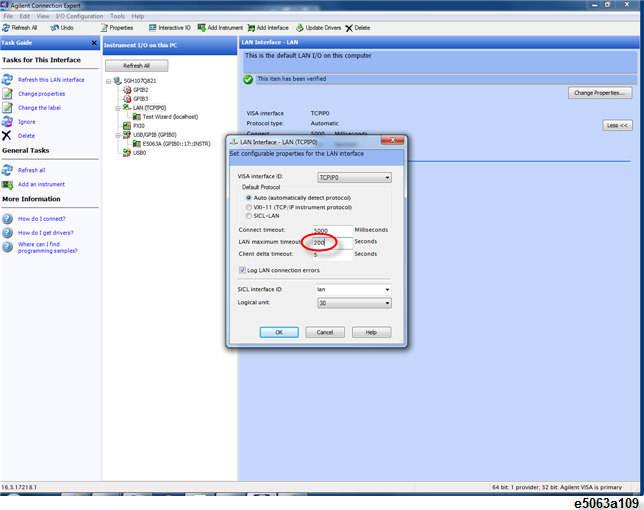
Task: Click the How do I connect help icon
Action: 7,218
